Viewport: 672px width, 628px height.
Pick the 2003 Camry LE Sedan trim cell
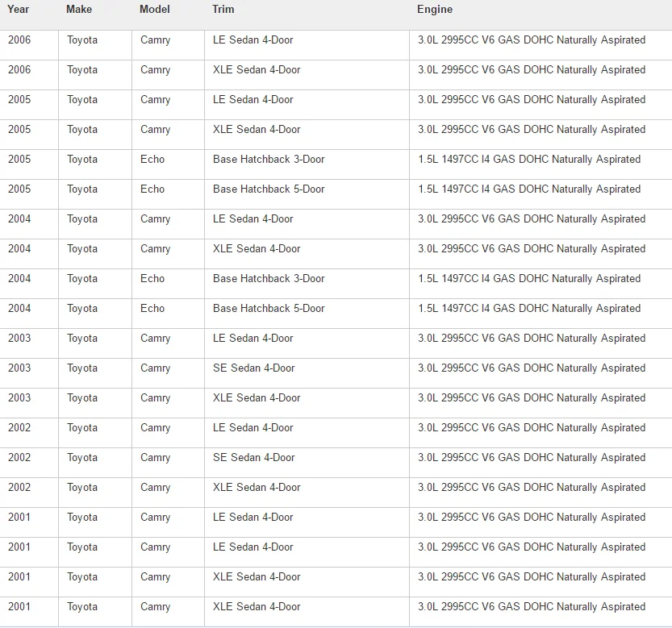point(307,343)
